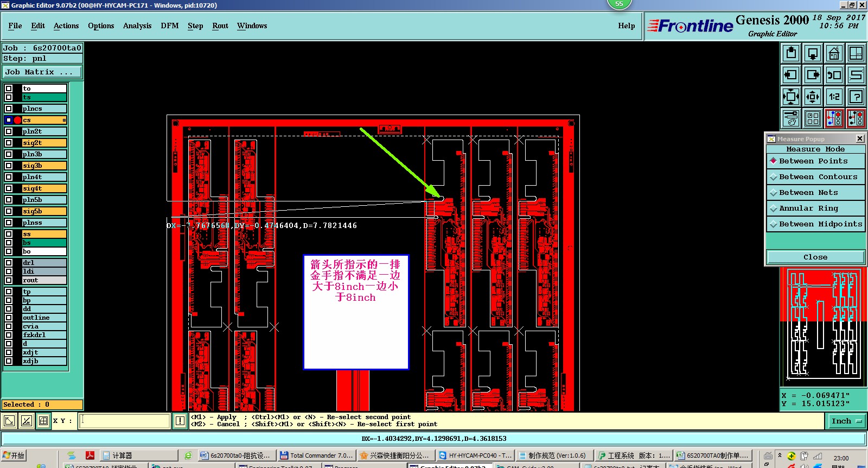Image resolution: width=868 pixels, height=468 pixels.
Task: Open the Start button on the taskbar
Action: point(14,456)
